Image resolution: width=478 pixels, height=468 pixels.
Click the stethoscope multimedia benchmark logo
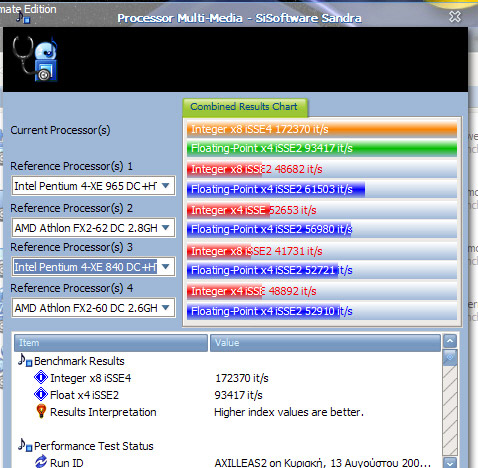(x=35, y=59)
